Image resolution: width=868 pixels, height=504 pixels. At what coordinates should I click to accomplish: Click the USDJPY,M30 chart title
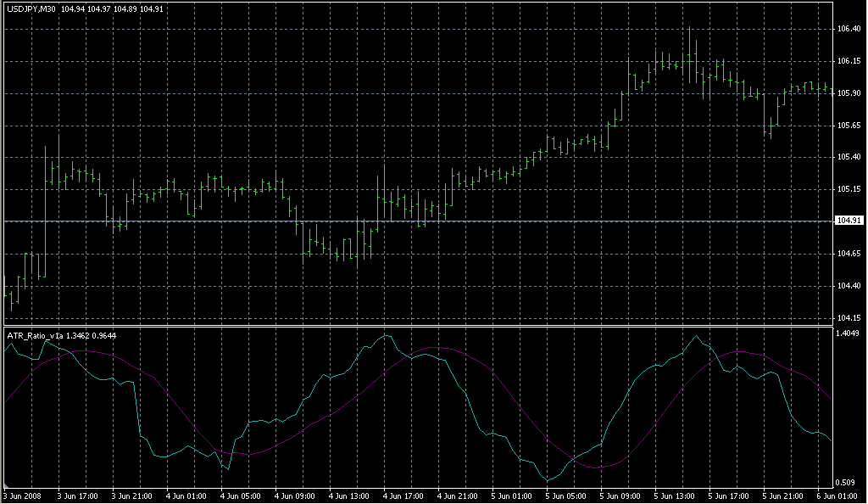[31, 9]
